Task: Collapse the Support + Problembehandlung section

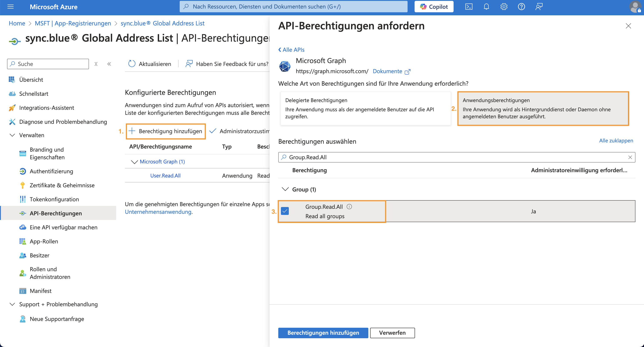Action: [x=12, y=304]
